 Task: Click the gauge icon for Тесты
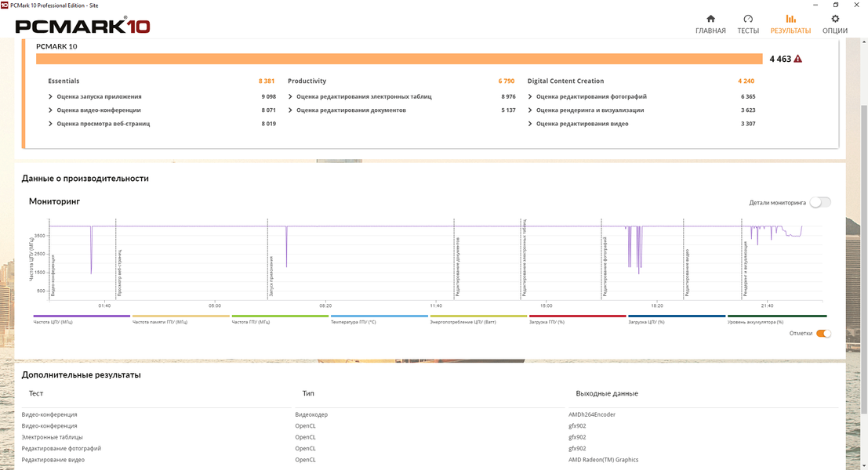pos(748,19)
